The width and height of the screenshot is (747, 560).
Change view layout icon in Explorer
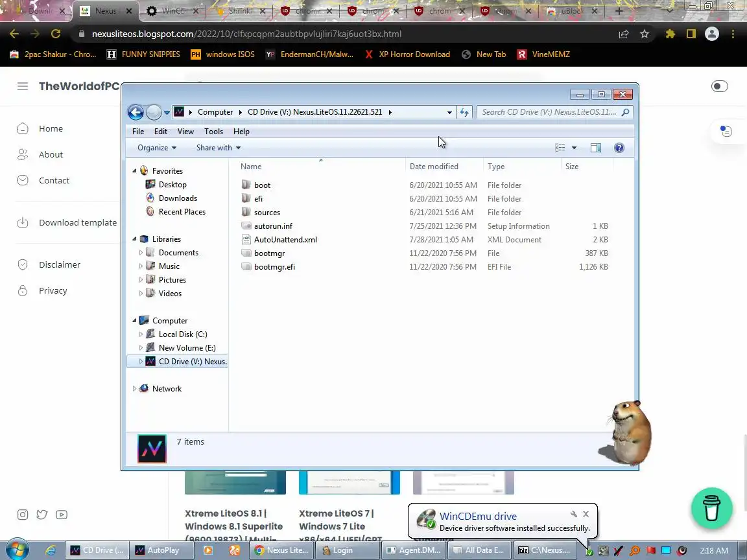tap(560, 148)
